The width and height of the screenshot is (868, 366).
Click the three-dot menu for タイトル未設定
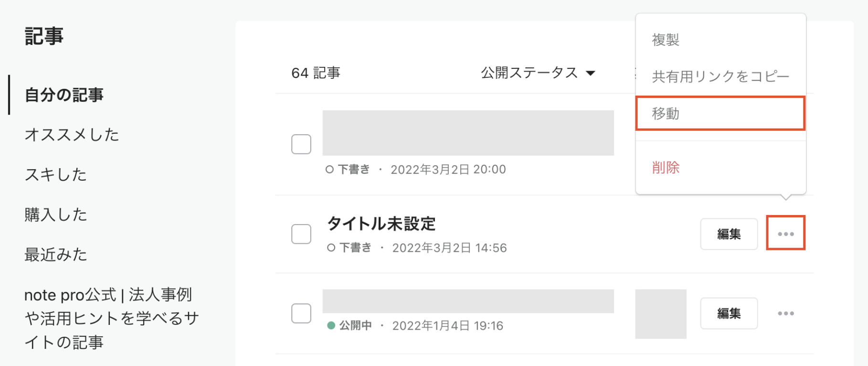(785, 234)
